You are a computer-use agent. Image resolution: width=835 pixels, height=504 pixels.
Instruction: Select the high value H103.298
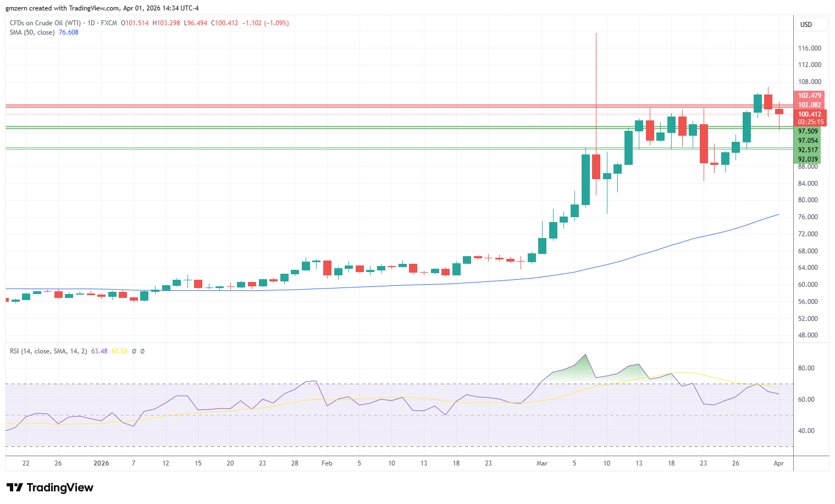166,23
